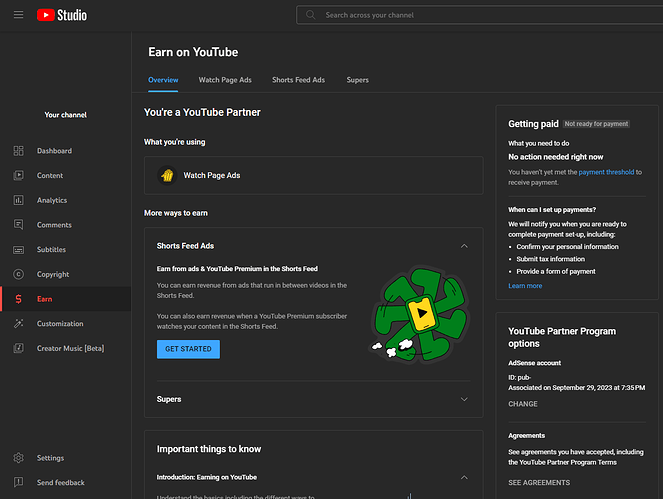
Task: Click the YouTube Studio logo
Action: 62,15
